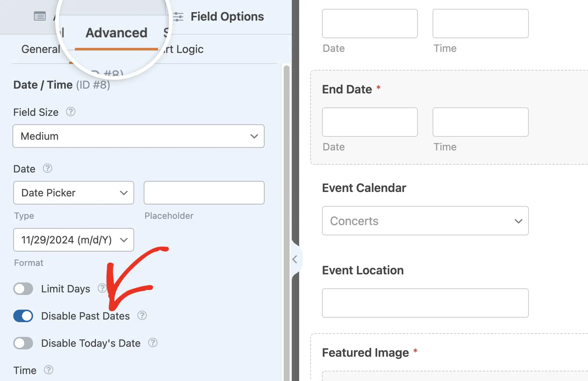This screenshot has width=588, height=381.
Task: Expand the Event Calendar Concerts dropdown
Action: pyautogui.click(x=425, y=221)
